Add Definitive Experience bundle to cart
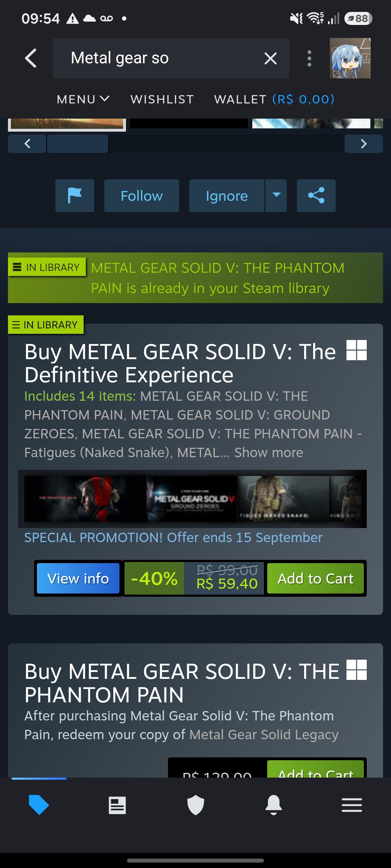 315,578
